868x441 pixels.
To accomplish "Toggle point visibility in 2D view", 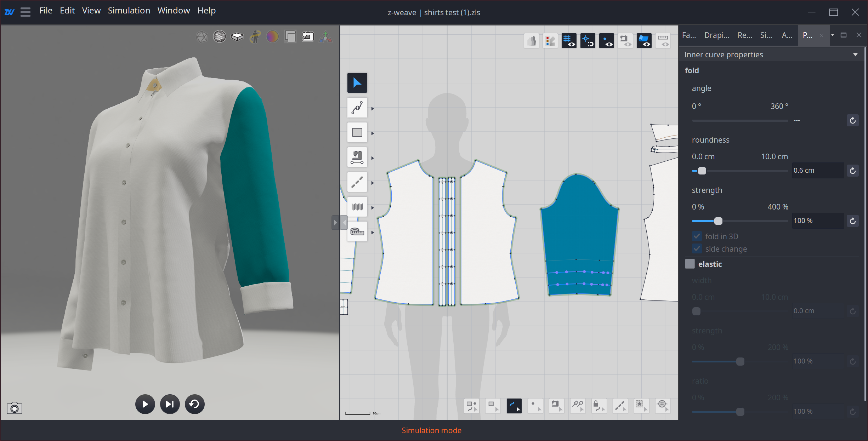I will [607, 41].
